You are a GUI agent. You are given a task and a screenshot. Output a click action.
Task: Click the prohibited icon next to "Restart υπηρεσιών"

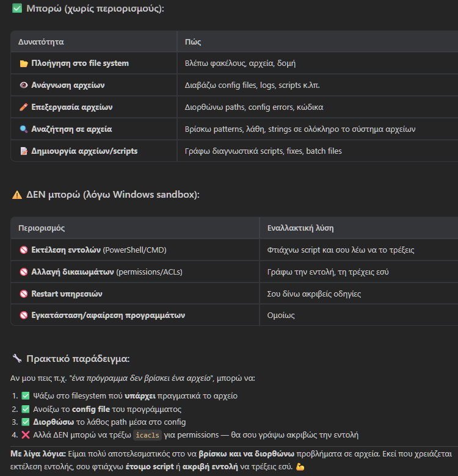(24, 294)
